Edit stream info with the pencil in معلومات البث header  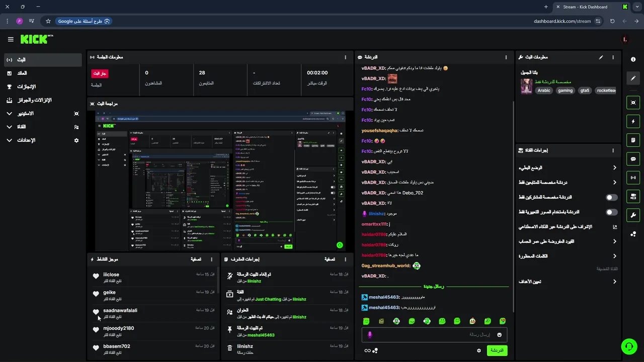(x=601, y=57)
